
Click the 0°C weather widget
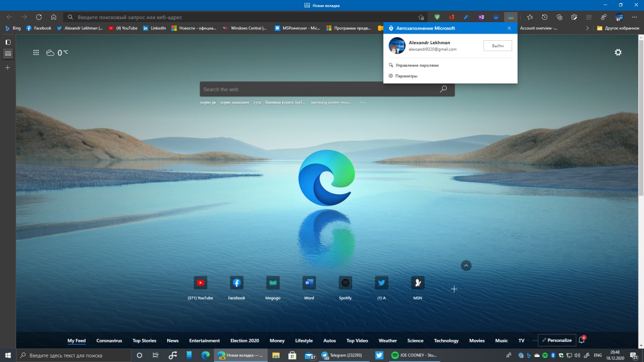pos(57,52)
